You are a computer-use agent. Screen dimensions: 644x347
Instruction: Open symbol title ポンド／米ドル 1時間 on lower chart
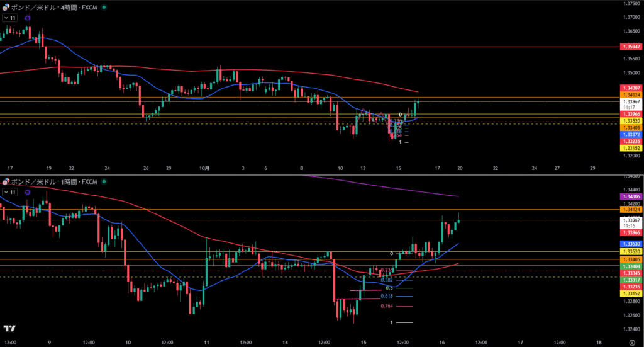53,181
